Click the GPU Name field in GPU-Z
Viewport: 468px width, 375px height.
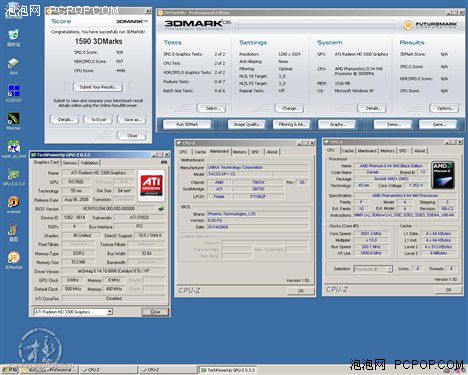(98, 173)
